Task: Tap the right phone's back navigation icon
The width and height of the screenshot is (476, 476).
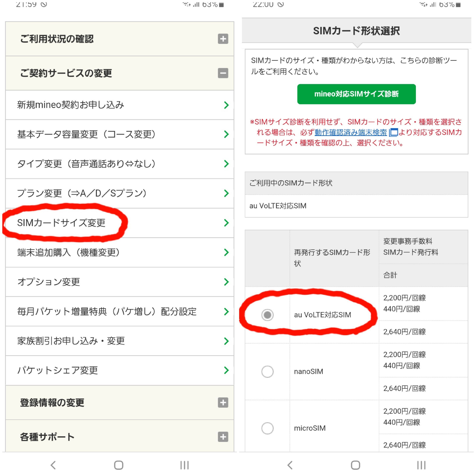Action: click(290, 465)
